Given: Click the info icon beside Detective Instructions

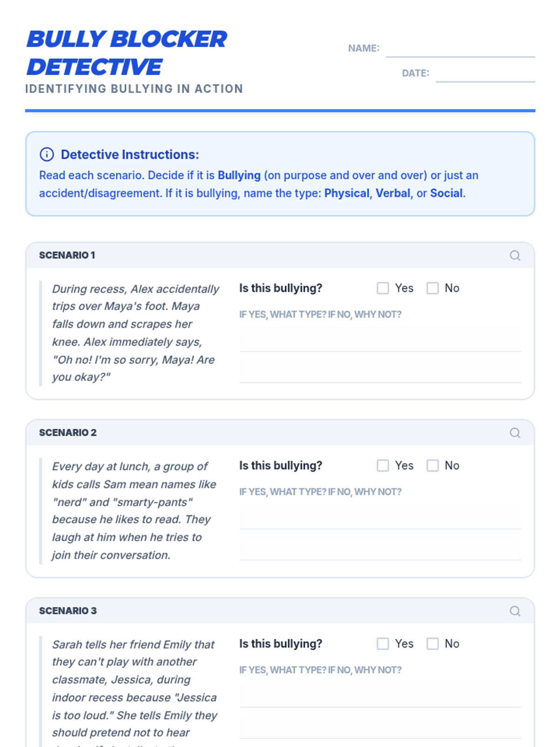Looking at the screenshot, I should click(47, 154).
